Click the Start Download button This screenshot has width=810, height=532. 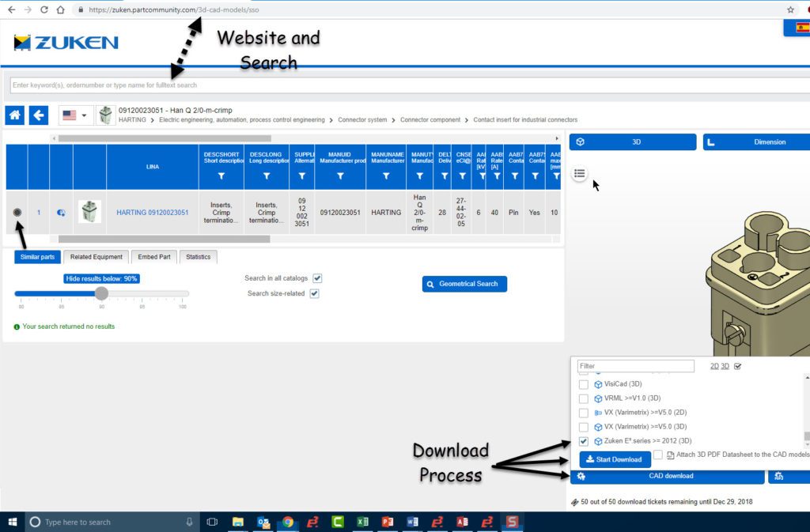(615, 459)
